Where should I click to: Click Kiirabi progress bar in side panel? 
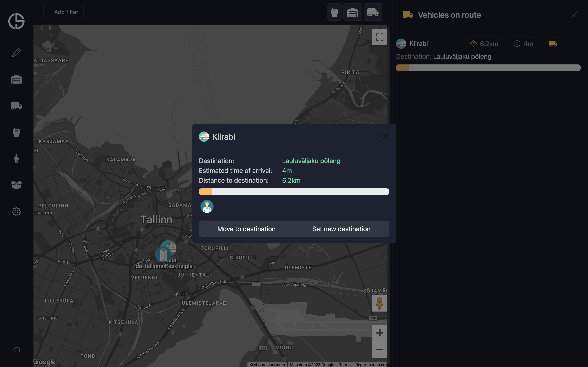[488, 68]
